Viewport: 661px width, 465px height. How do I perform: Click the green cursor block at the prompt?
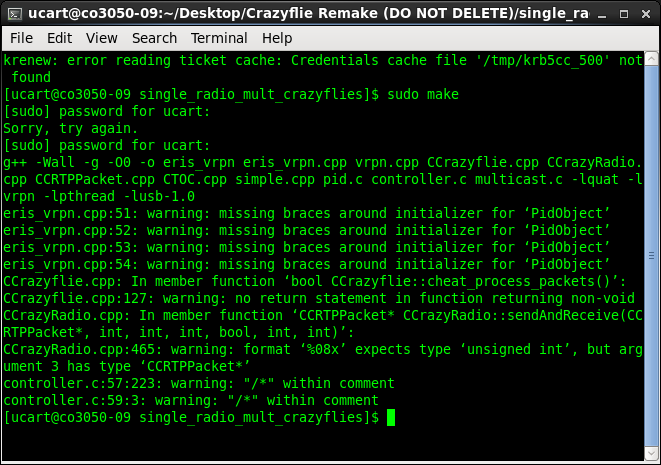pyautogui.click(x=391, y=417)
